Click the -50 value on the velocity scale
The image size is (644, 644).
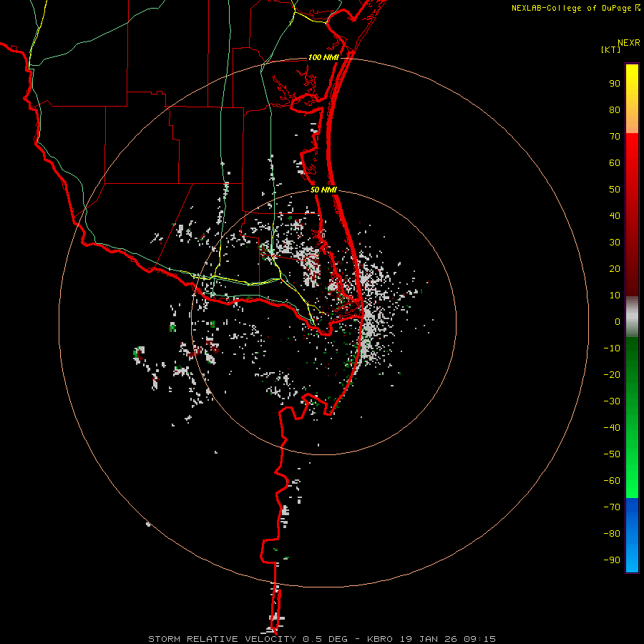(x=612, y=454)
